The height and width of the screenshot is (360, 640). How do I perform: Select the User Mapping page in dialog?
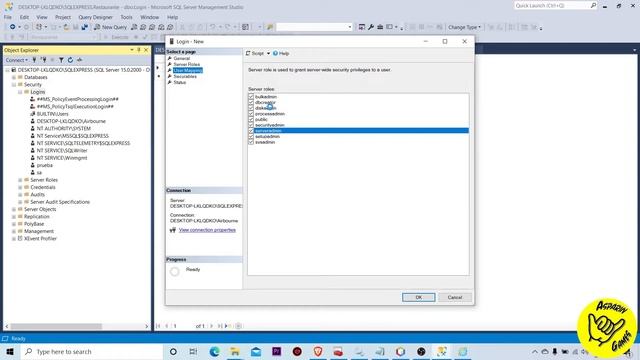pos(188,70)
